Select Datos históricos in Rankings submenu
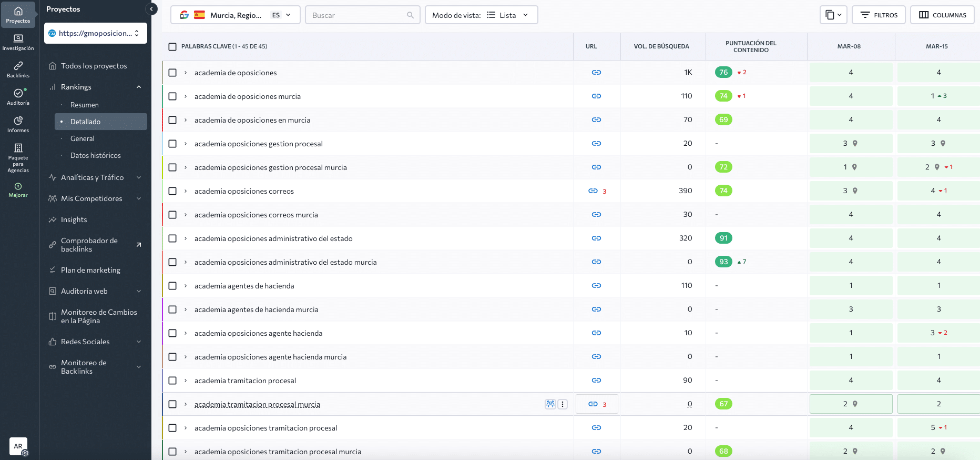 pos(96,155)
